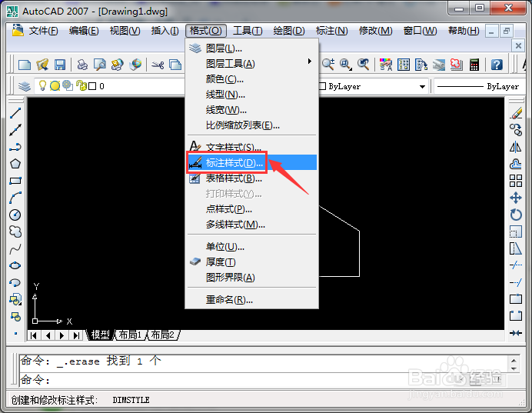Choose 标注样式(D)... menu entry
The image size is (532, 413).
coord(251,163)
